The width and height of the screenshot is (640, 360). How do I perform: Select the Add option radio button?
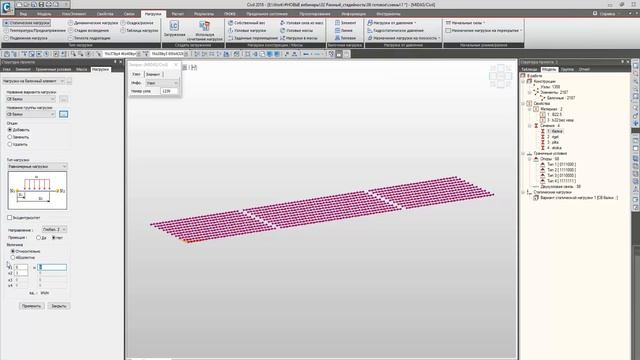10,130
